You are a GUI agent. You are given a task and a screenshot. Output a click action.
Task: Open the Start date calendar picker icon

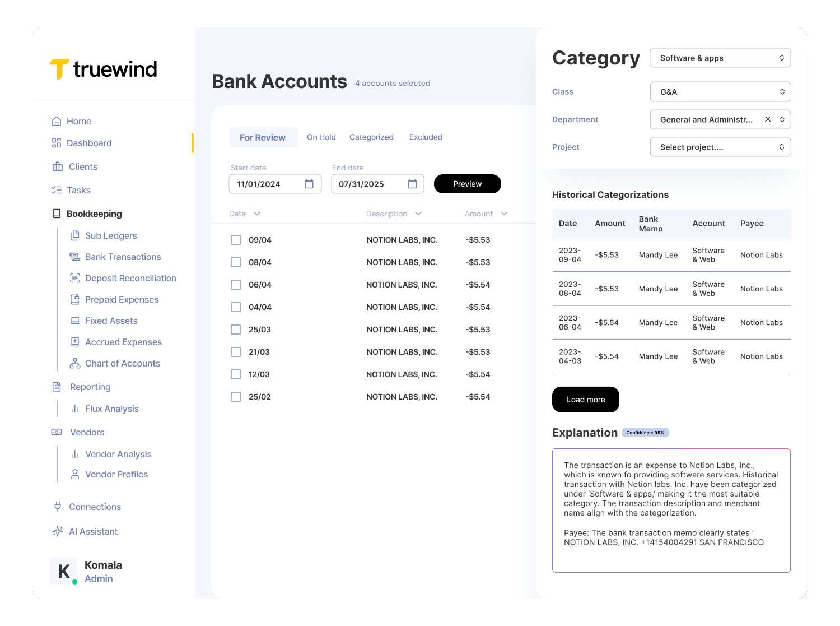pyautogui.click(x=309, y=184)
